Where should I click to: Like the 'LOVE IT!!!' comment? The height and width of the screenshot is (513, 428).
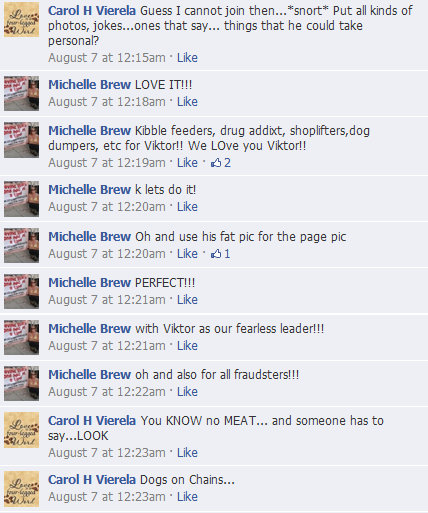coord(187,102)
